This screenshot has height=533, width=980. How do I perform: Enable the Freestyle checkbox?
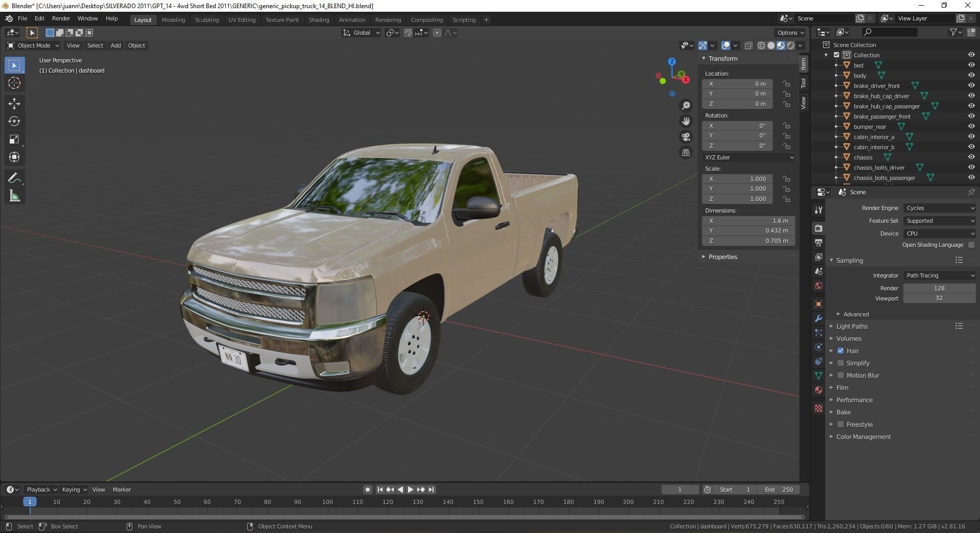(841, 424)
